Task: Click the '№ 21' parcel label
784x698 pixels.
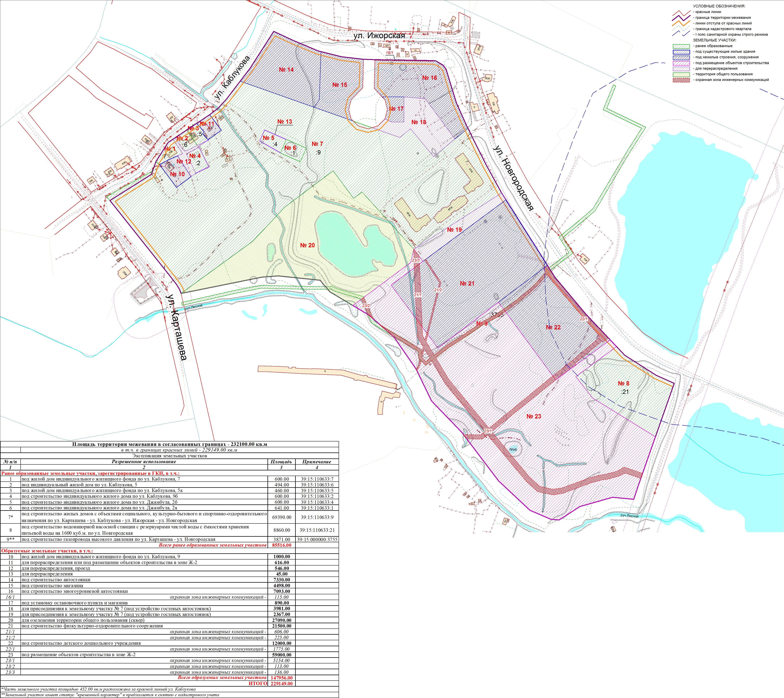Action: click(x=467, y=284)
